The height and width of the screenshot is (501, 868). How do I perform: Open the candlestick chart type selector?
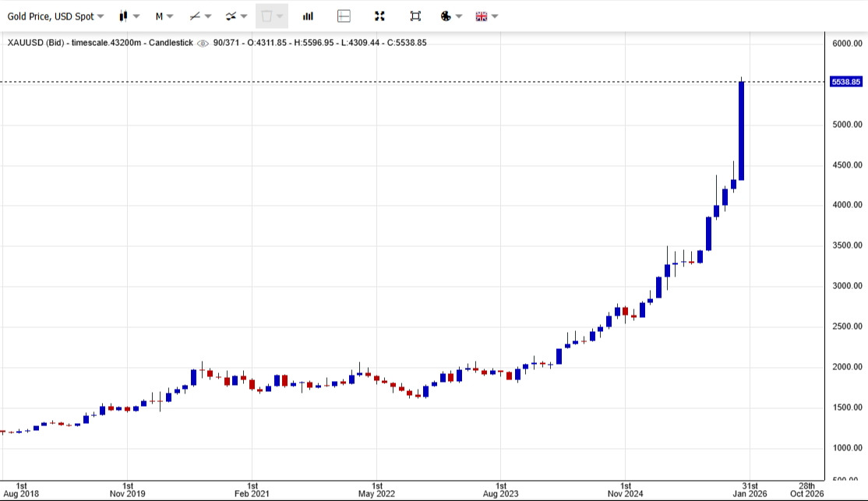point(123,16)
